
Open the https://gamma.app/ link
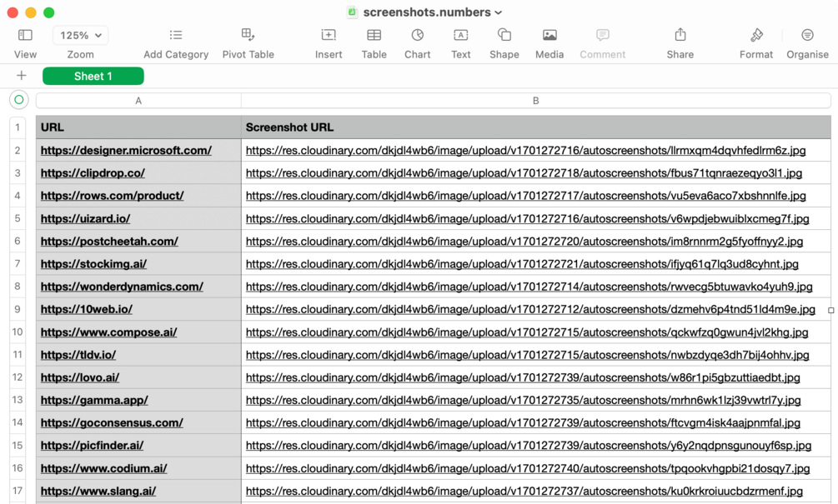coord(94,400)
